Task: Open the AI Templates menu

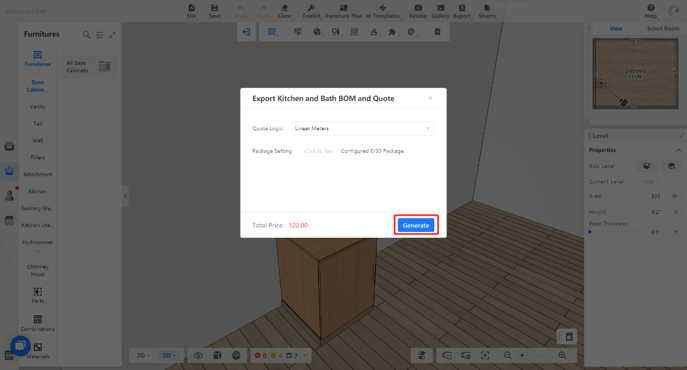Action: click(x=383, y=11)
